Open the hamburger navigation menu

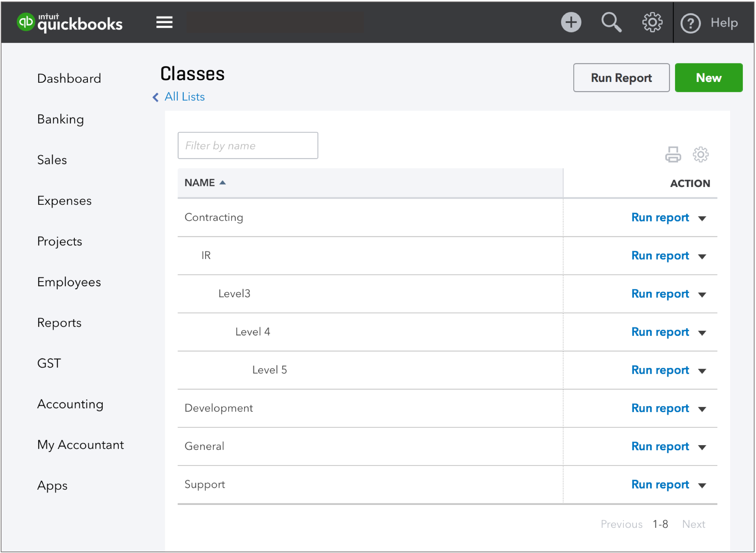click(x=164, y=22)
